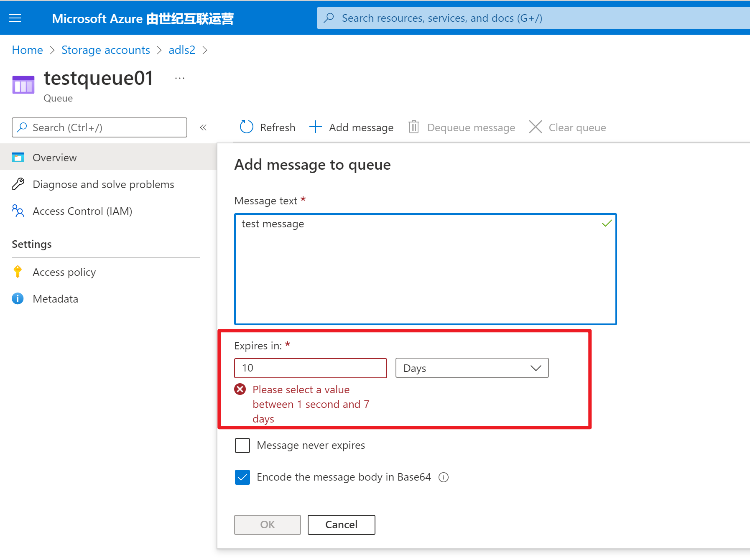Image resolution: width=750 pixels, height=560 pixels.
Task: Collapse the left sidebar menu
Action: point(203,127)
